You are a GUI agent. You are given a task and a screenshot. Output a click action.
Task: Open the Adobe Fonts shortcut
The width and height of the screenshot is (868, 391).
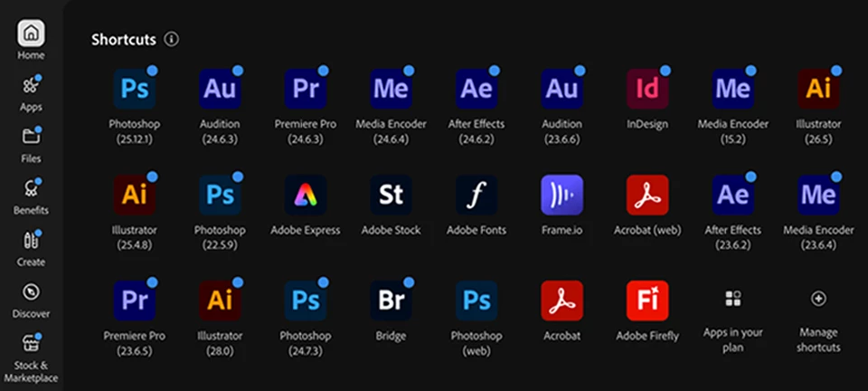point(476,195)
